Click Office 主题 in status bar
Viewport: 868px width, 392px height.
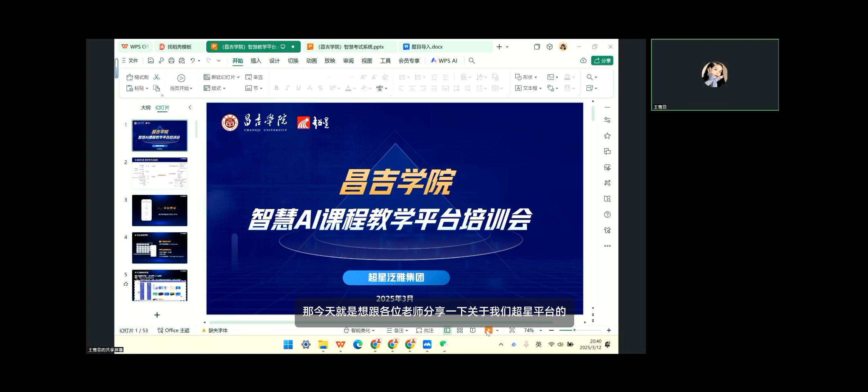point(174,330)
